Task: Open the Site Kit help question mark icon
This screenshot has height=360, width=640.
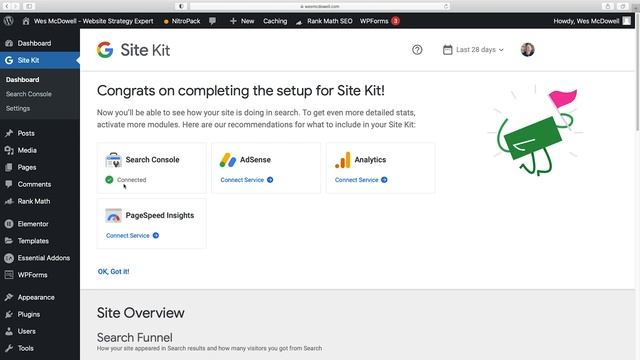Action: [417, 50]
